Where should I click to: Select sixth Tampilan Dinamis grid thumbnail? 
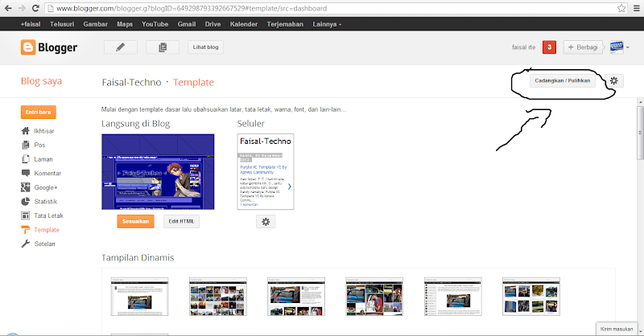[x=531, y=297]
